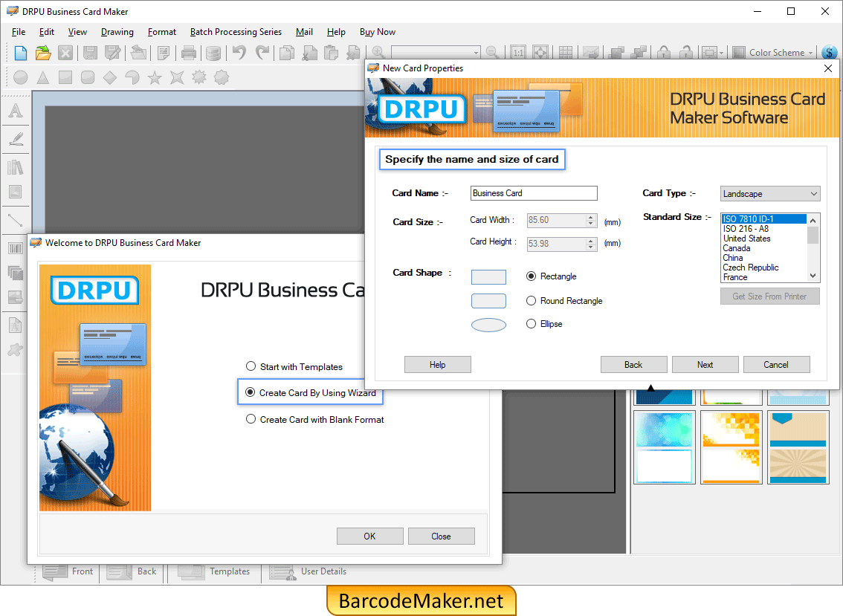Click Help button in card properties dialog
This screenshot has width=843, height=616.
[x=437, y=364]
